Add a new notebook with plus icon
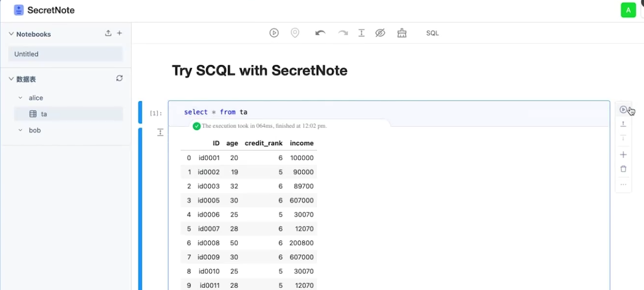 pyautogui.click(x=120, y=33)
